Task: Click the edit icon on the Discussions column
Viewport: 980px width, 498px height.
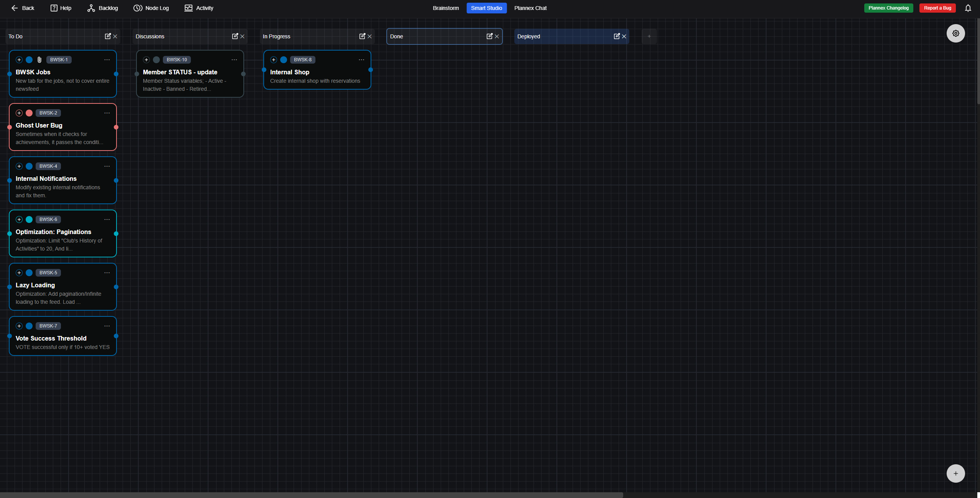Action: tap(235, 36)
